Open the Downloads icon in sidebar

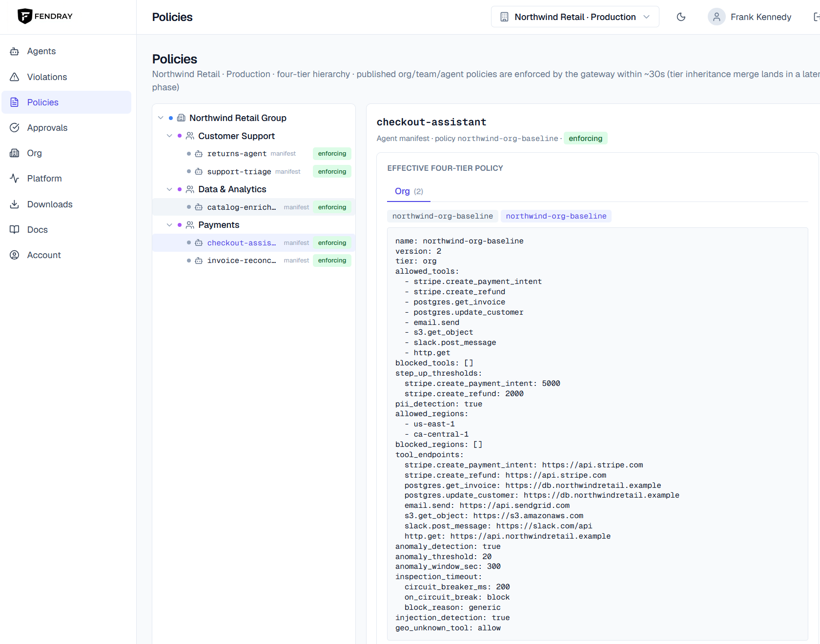click(x=15, y=204)
